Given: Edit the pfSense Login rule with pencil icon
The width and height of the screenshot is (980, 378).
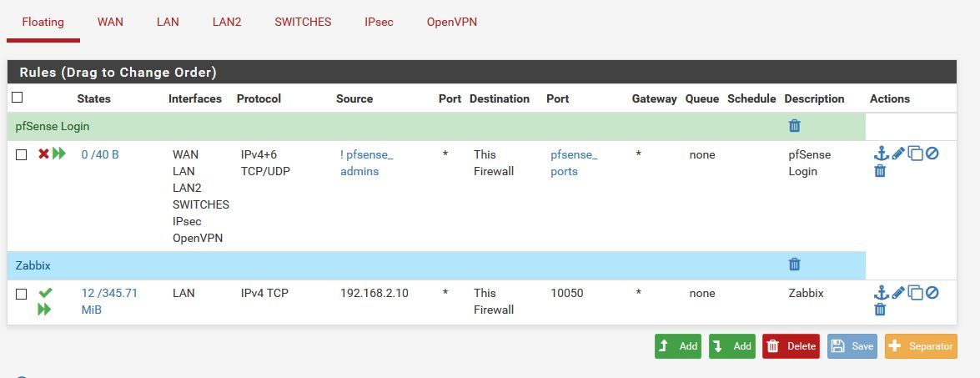Looking at the screenshot, I should click(898, 154).
